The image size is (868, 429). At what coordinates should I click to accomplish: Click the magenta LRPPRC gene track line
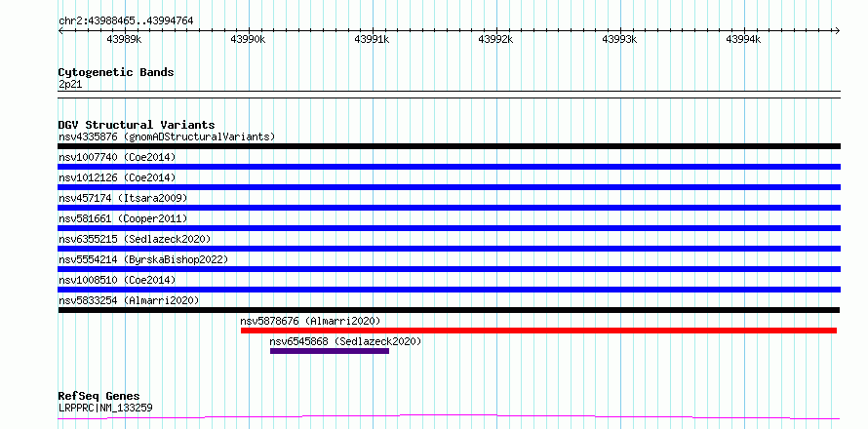click(x=449, y=416)
